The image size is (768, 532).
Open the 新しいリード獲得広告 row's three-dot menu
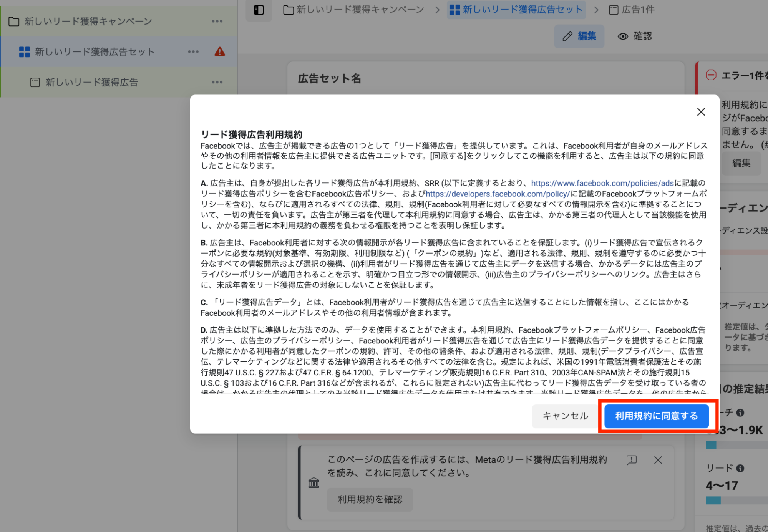tap(217, 82)
